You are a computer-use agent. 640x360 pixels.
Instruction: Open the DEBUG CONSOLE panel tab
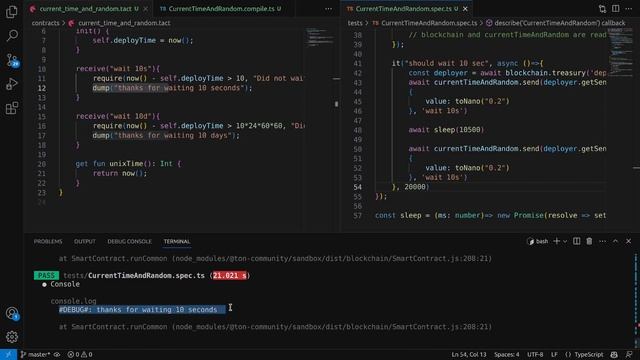pyautogui.click(x=129, y=242)
